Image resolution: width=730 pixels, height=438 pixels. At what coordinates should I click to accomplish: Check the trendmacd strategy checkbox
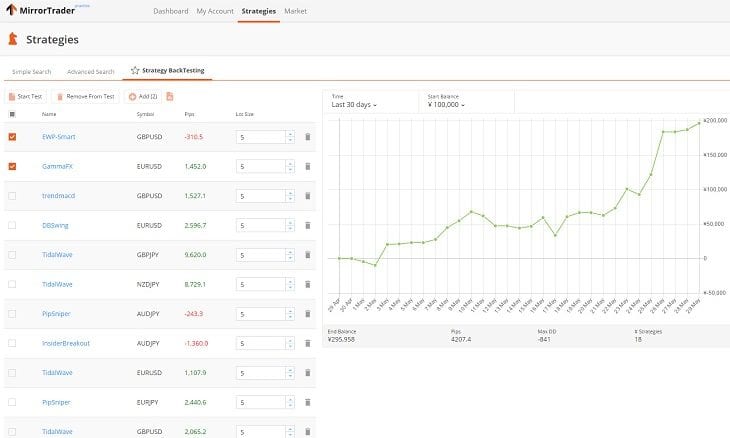coord(12,196)
